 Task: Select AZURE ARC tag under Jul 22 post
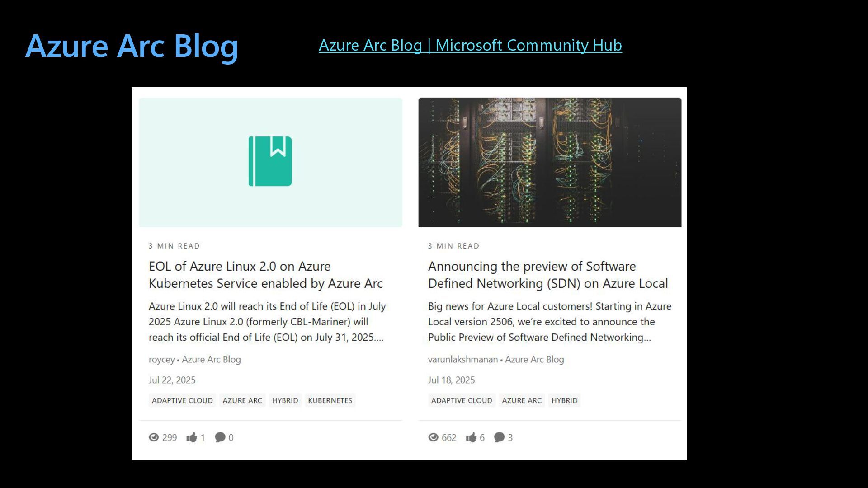[x=242, y=400]
